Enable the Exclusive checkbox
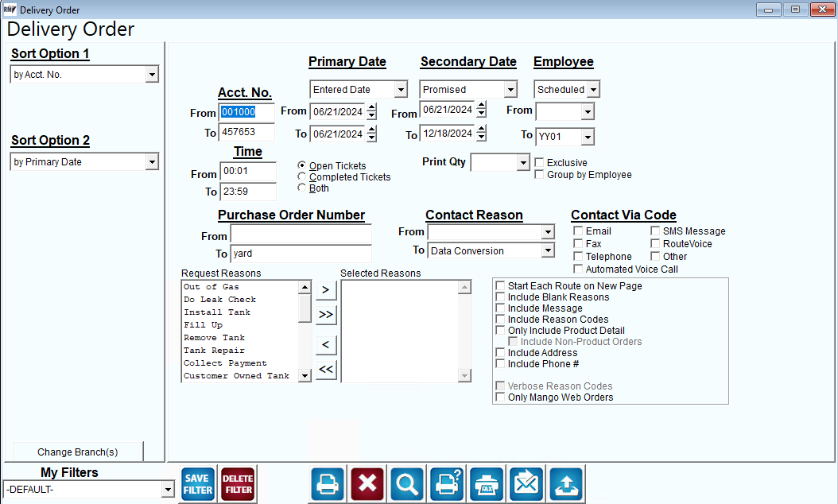The width and height of the screenshot is (838, 504). (539, 162)
